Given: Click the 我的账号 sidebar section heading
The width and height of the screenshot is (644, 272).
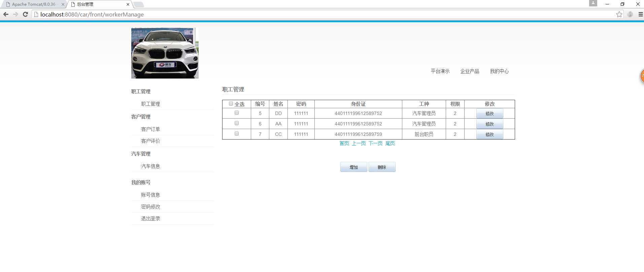Looking at the screenshot, I should (141, 182).
